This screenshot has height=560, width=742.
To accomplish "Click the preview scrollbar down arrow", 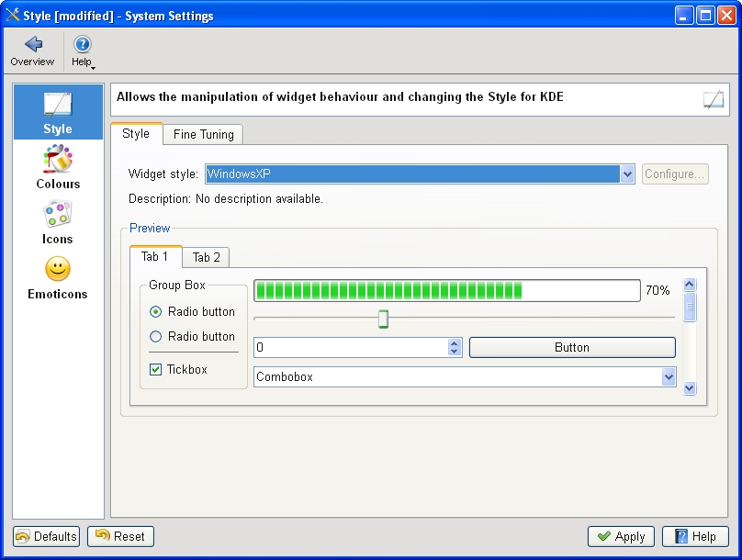I will (x=690, y=388).
